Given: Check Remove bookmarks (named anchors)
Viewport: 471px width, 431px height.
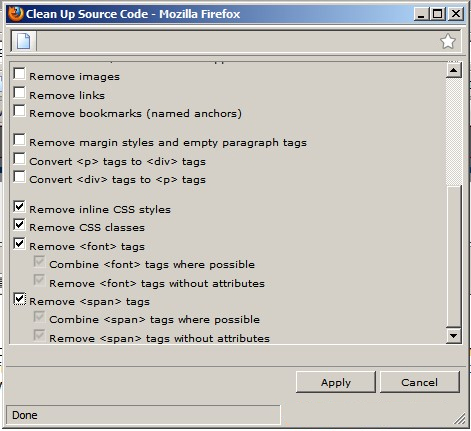Looking at the screenshot, I should [19, 111].
